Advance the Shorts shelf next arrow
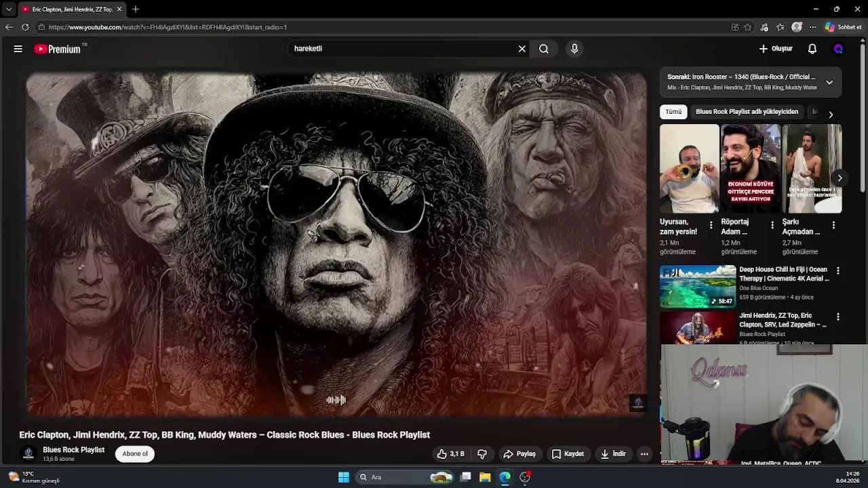The width and height of the screenshot is (868, 488). (x=840, y=178)
